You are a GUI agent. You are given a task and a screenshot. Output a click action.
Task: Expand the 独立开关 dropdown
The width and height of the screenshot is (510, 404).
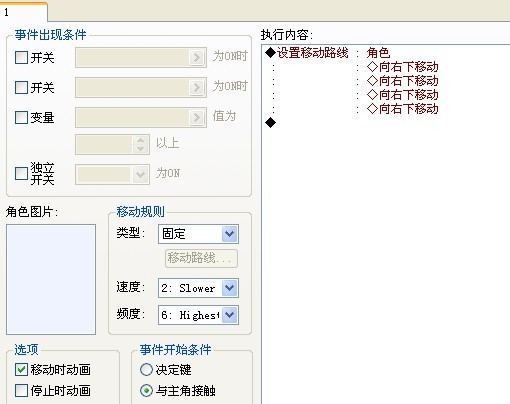pos(140,174)
